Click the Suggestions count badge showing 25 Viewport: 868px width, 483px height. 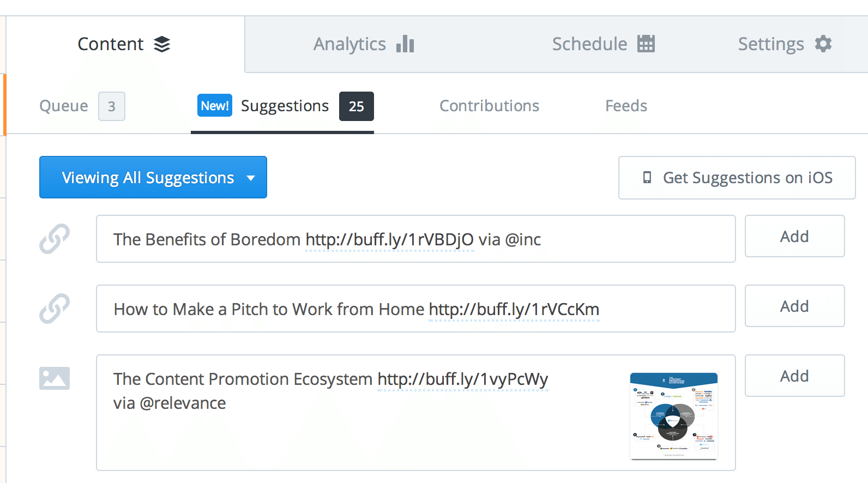click(357, 106)
